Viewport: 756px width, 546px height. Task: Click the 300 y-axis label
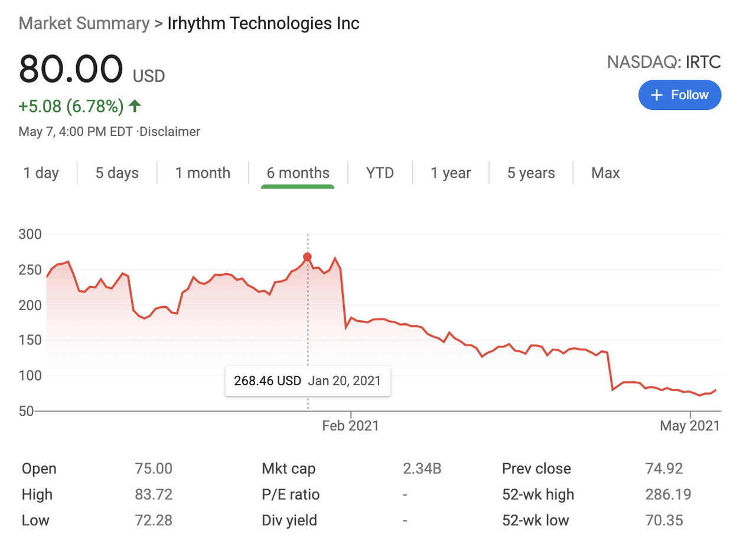coord(30,235)
